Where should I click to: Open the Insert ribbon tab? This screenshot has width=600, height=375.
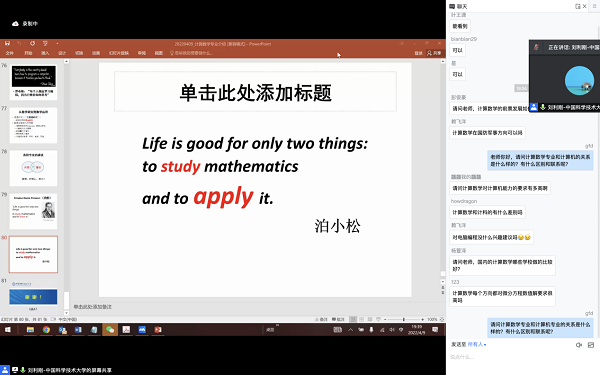pos(45,53)
